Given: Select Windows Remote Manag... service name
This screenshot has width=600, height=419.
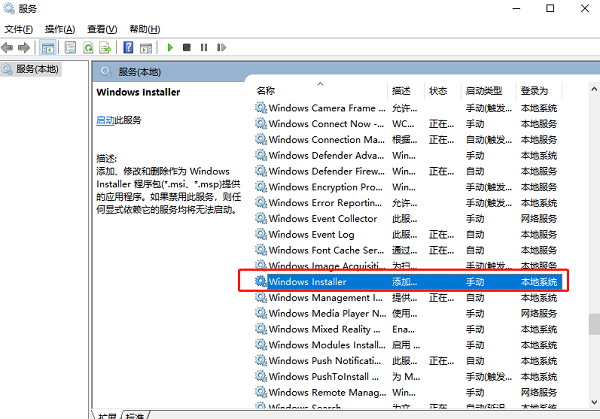Looking at the screenshot, I should [328, 393].
